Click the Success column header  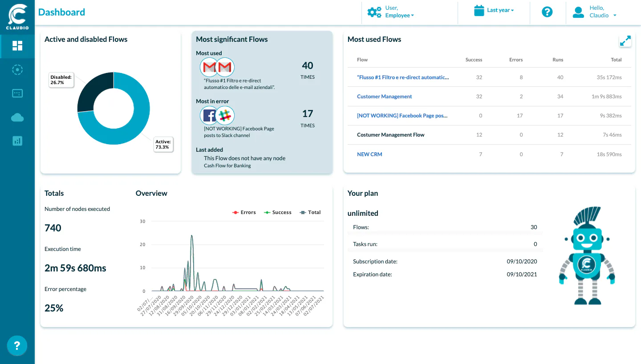click(x=474, y=60)
